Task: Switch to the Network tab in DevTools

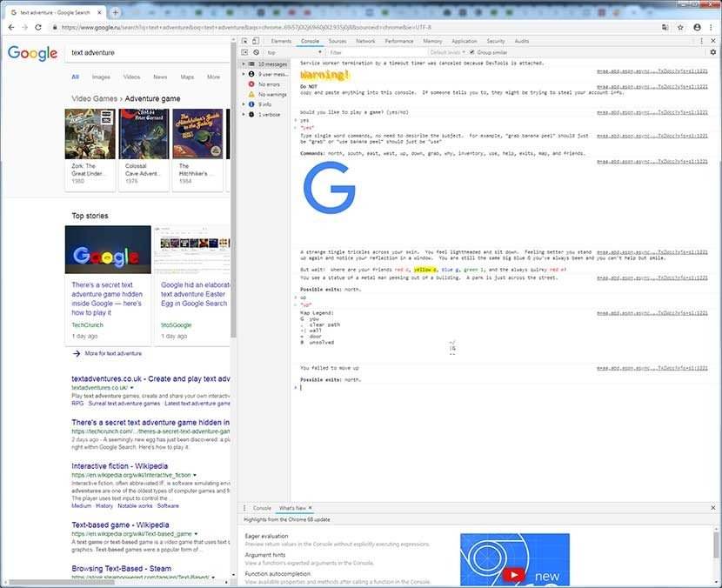Action: click(365, 41)
